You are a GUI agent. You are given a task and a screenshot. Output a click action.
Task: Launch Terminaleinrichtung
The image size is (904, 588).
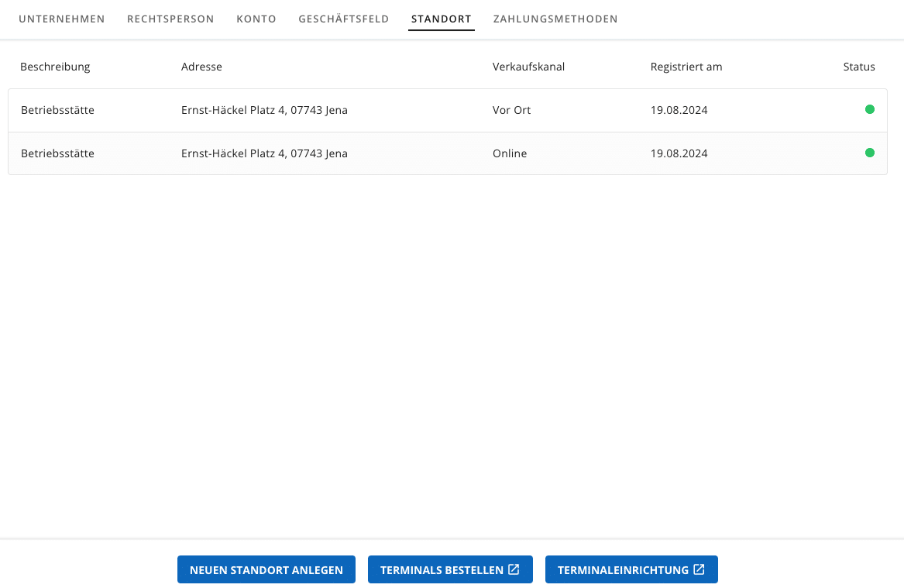631,569
